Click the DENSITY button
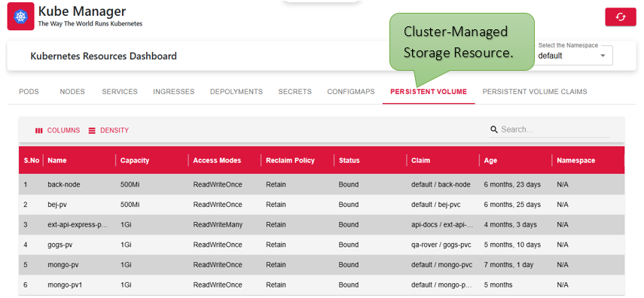 (108, 130)
